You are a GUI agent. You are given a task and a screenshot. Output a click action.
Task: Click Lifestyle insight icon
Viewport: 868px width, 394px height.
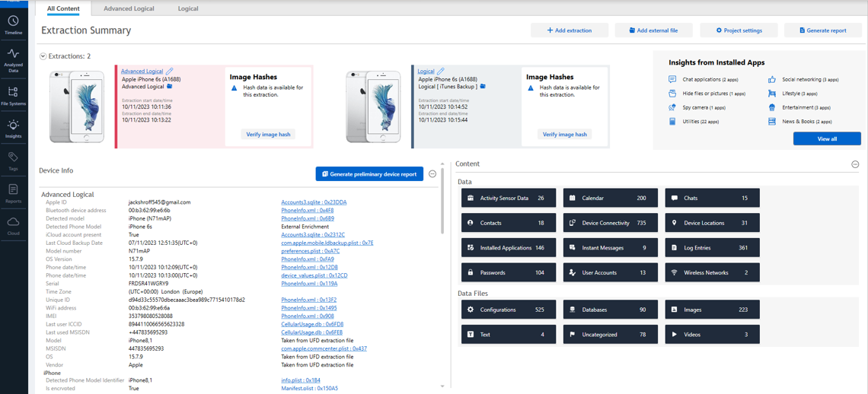click(x=771, y=93)
